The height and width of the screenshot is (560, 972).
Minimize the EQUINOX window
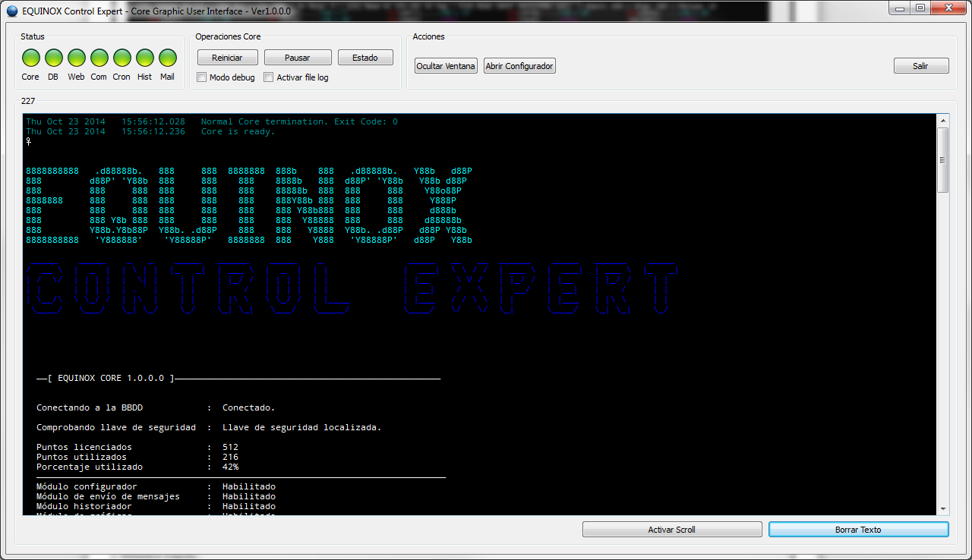(x=899, y=8)
